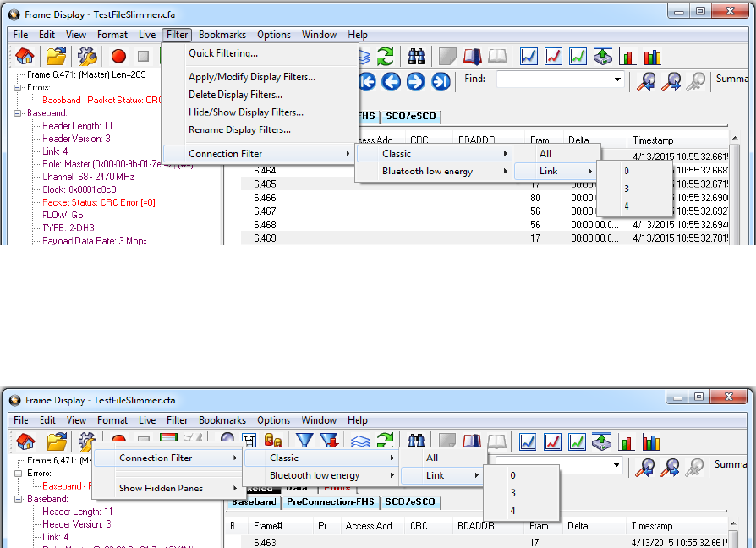Choose Hide/Show Display Filters... option
This screenshot has width=756, height=548.
(x=245, y=112)
